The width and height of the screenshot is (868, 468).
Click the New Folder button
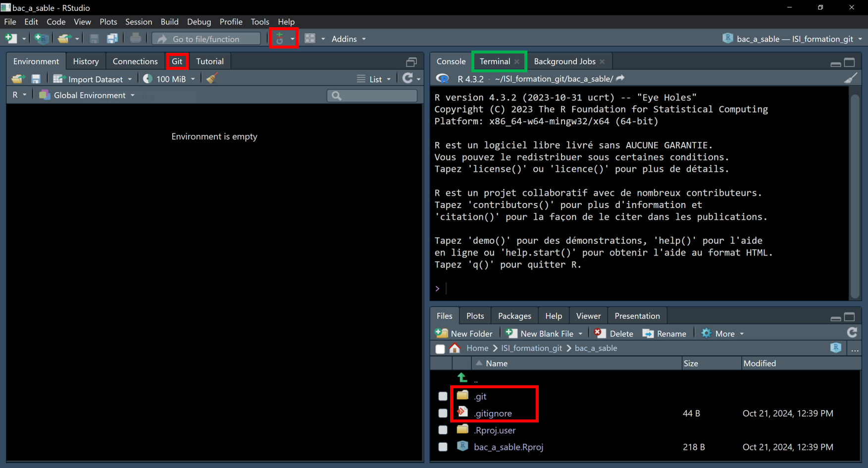464,333
